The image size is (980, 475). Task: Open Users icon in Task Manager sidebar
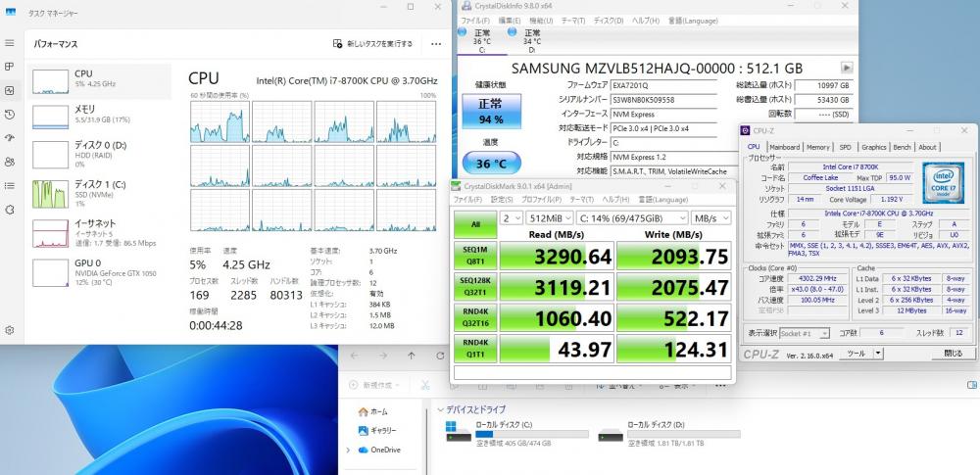[x=10, y=162]
